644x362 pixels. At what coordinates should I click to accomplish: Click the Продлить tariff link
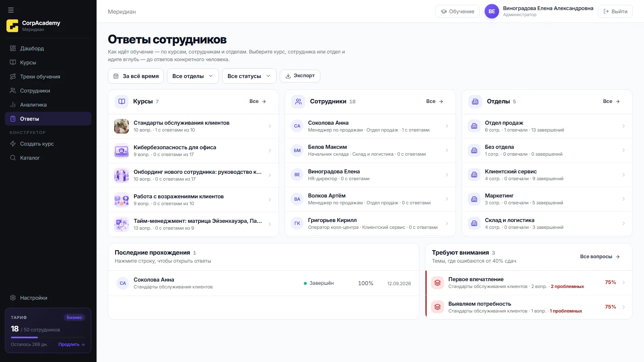coord(71,344)
